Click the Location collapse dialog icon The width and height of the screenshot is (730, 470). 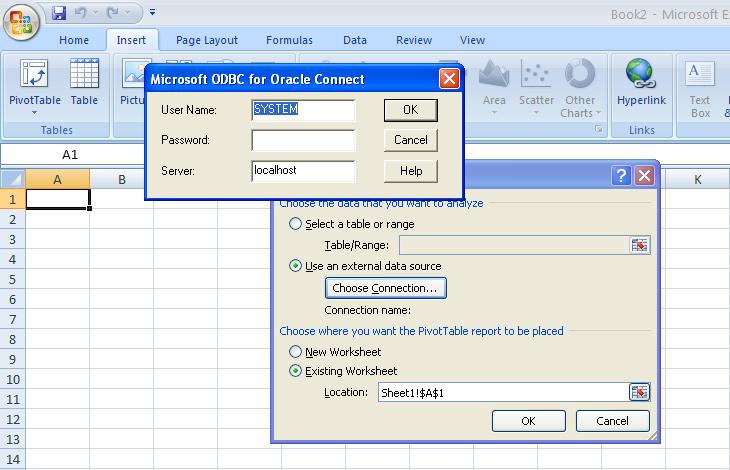639,392
